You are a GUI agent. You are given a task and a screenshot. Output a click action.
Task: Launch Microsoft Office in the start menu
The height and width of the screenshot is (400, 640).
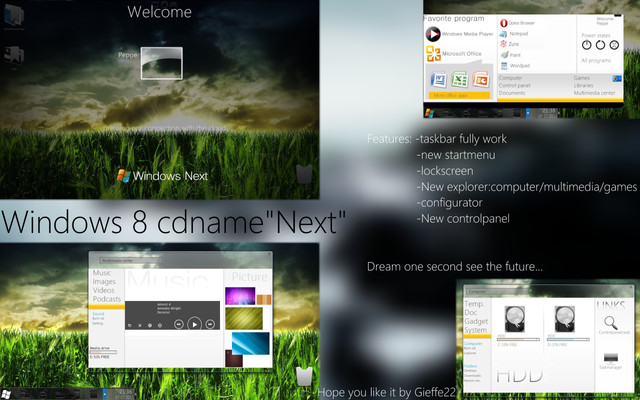(453, 53)
